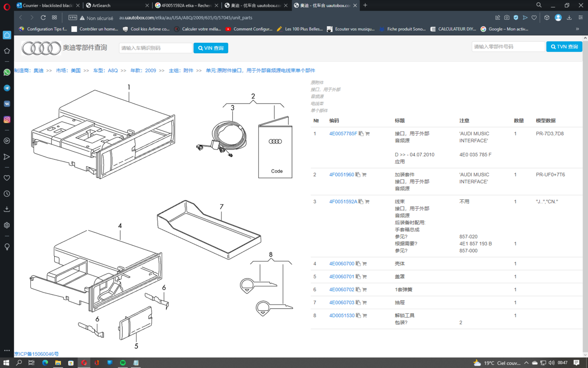Expand the hidden bookmarks overflow chevron

(577, 29)
